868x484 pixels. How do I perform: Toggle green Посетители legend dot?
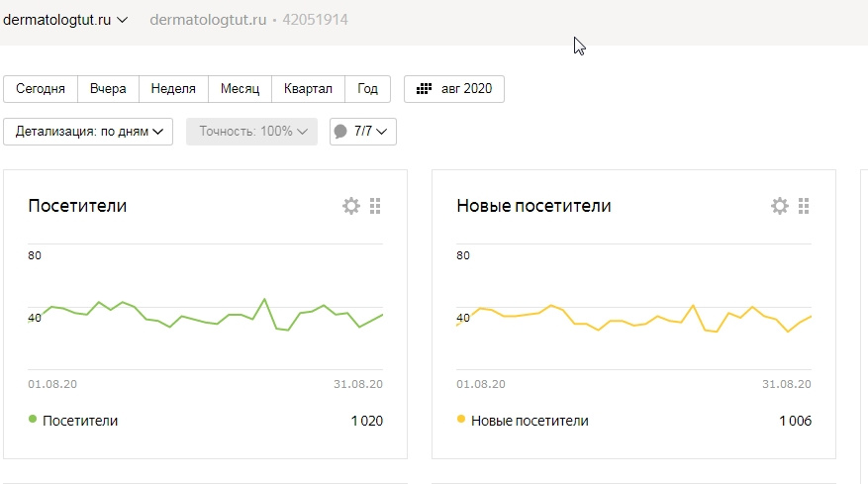click(x=33, y=420)
